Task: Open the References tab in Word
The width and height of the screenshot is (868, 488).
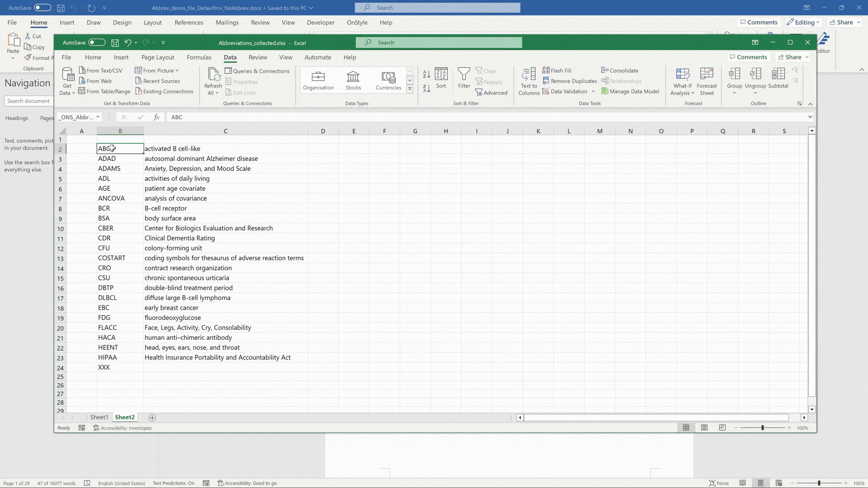Action: tap(189, 23)
